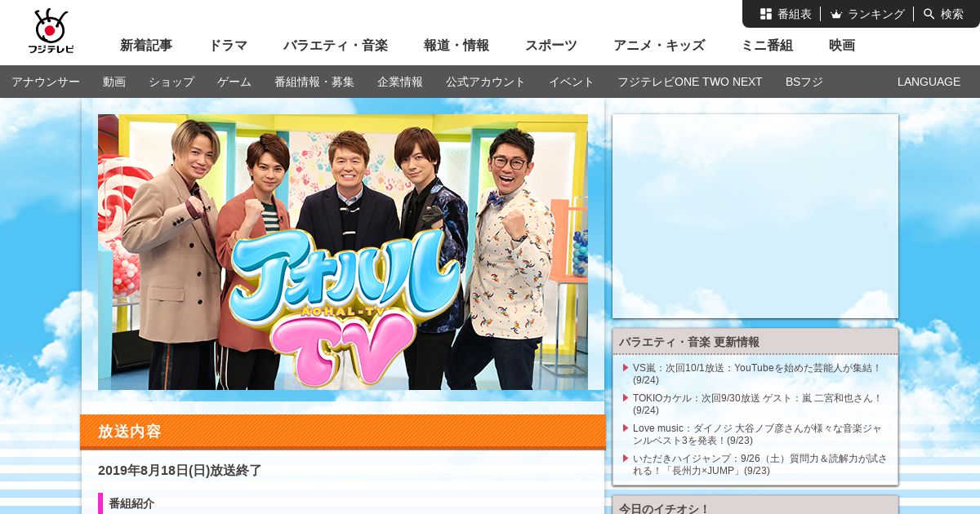Open フジテレビONE TWO NEXT link
This screenshot has width=980, height=514.
tap(690, 82)
